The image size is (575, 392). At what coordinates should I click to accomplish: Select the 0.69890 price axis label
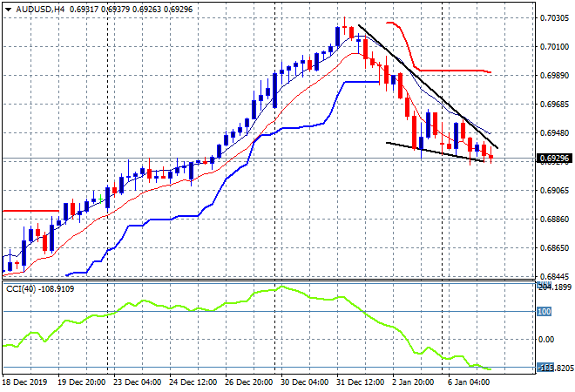tap(554, 76)
